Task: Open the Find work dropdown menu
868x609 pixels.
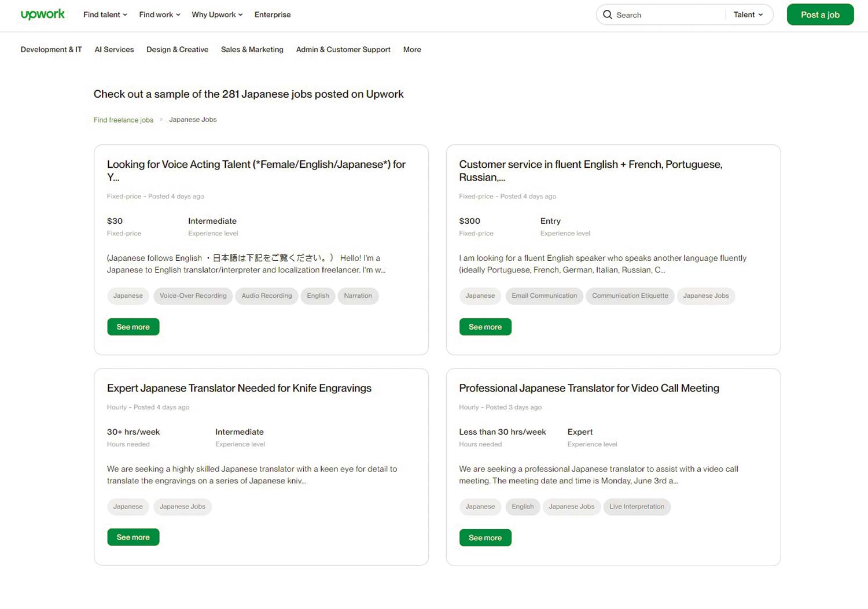Action: [160, 14]
